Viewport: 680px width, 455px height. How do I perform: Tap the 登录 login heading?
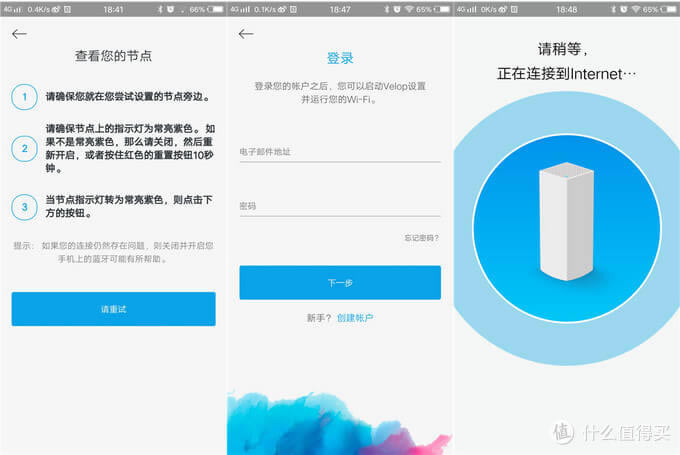pyautogui.click(x=340, y=58)
